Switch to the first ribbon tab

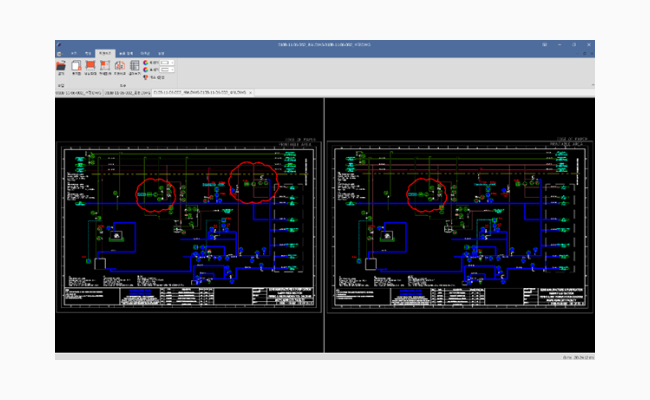coord(73,53)
